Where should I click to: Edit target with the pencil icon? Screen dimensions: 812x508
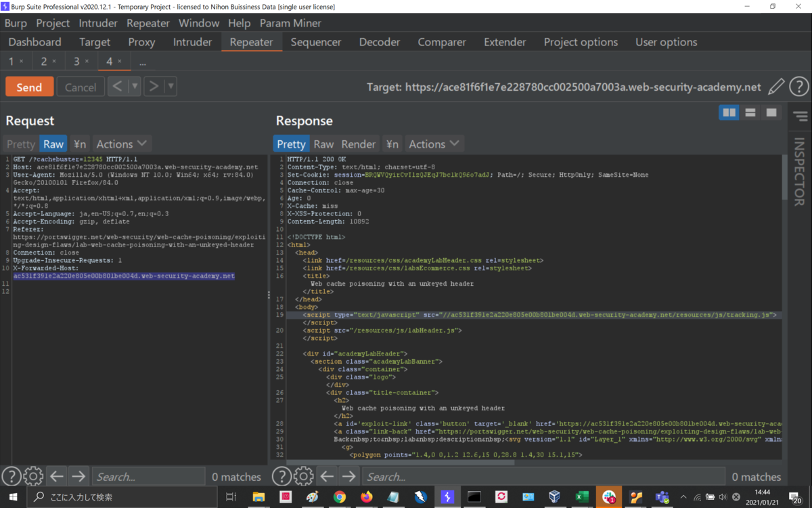click(x=776, y=87)
